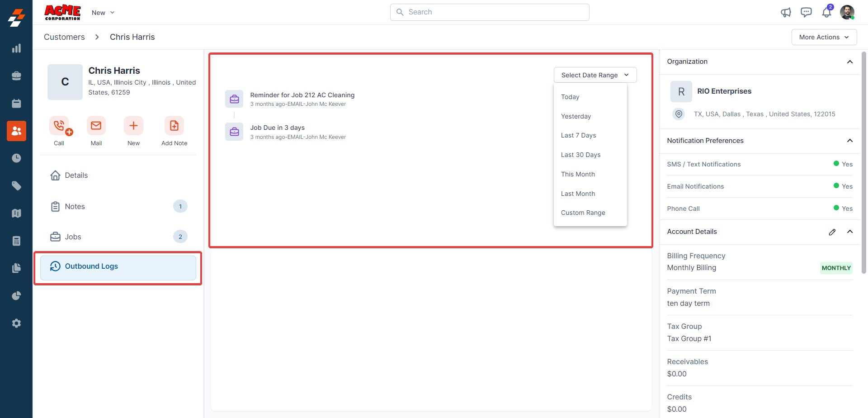
Task: Collapse the Account Details section
Action: pyautogui.click(x=850, y=232)
